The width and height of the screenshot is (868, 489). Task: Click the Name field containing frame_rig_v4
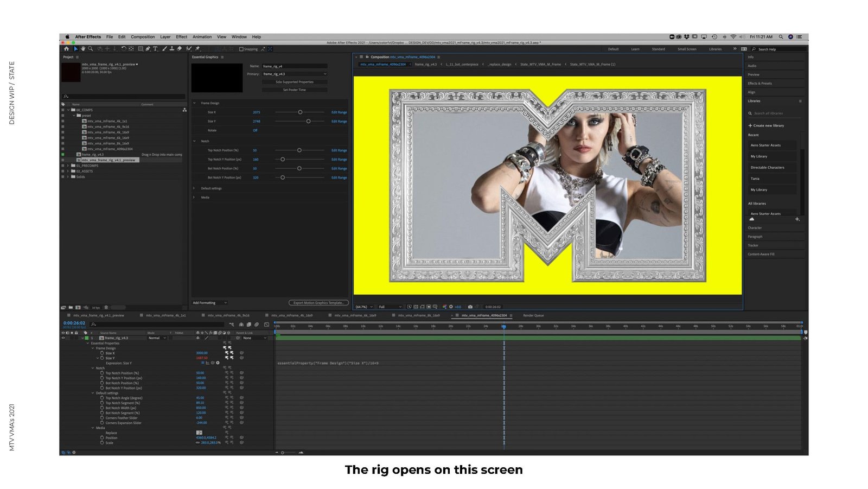[295, 66]
